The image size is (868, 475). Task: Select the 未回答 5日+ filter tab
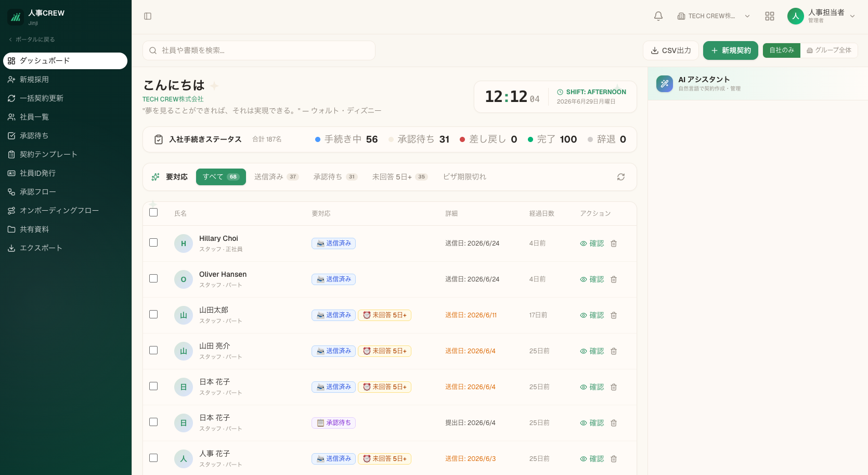[x=399, y=177]
